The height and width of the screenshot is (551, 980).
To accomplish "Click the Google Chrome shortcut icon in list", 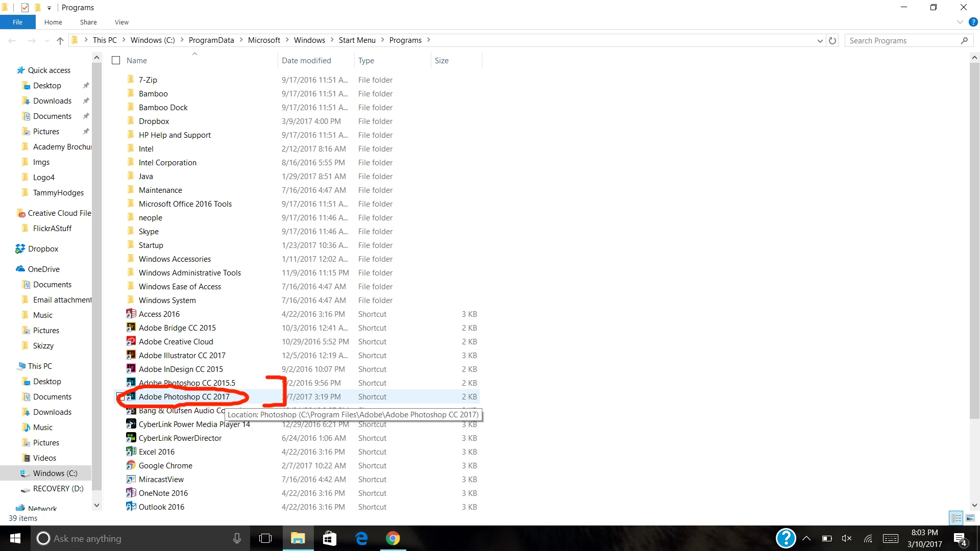I will (131, 465).
